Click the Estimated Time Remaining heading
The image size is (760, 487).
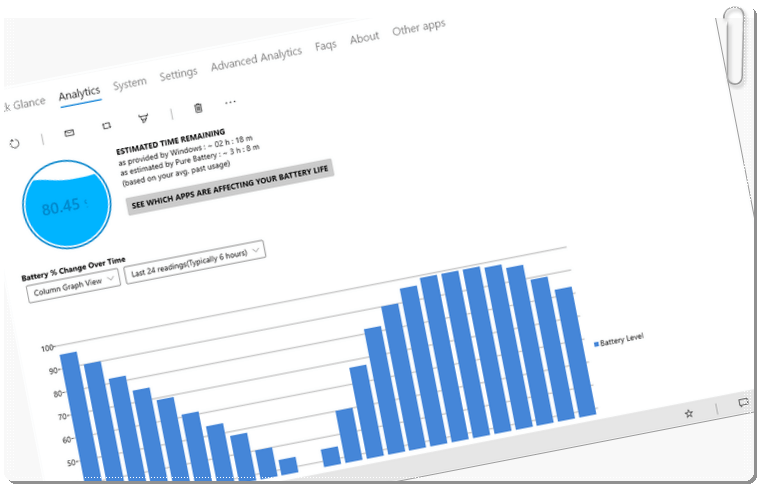click(171, 141)
